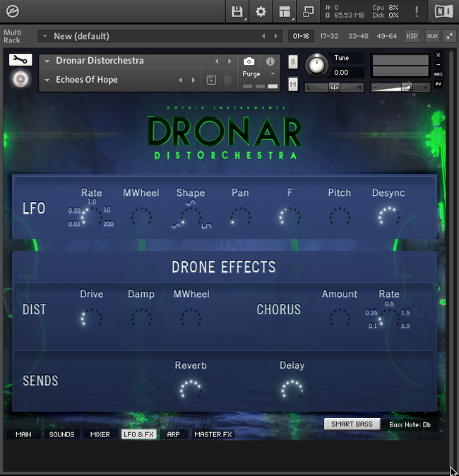Show instrument slots 33-48
459x476 pixels.
358,36
